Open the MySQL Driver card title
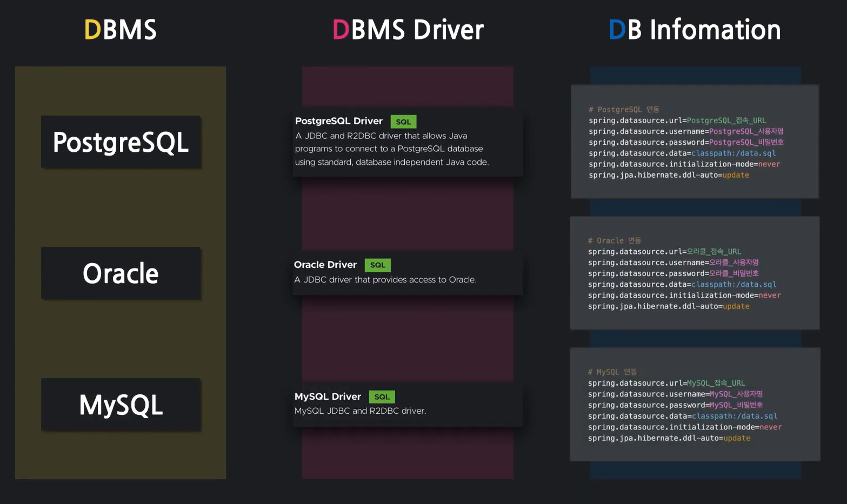 pos(328,397)
